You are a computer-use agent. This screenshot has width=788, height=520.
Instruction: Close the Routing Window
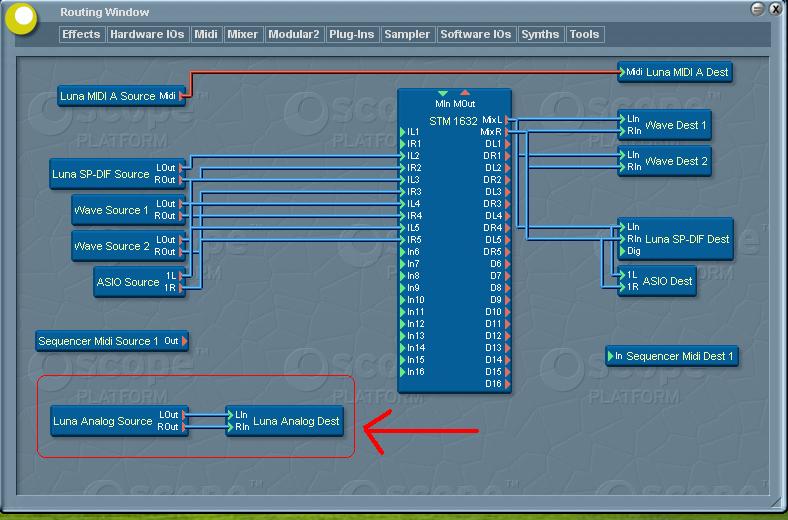(776, 9)
